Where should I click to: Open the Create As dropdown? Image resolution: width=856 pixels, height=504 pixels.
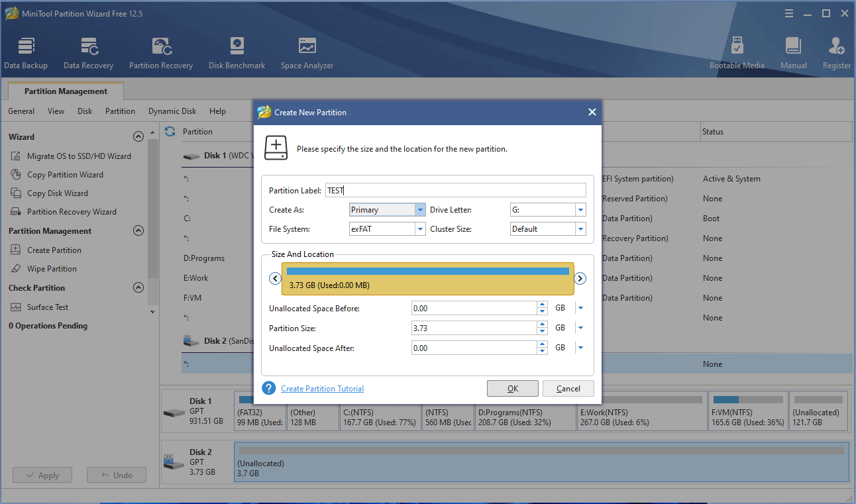(x=419, y=210)
